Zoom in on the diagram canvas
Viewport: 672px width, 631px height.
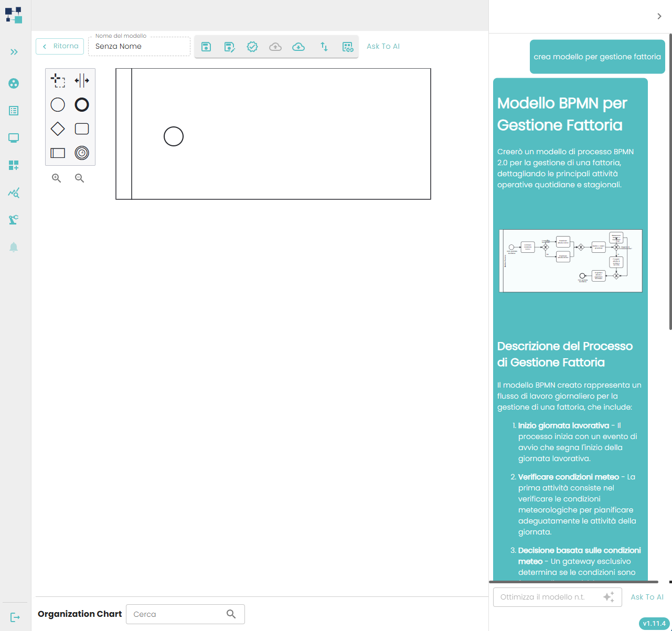(57, 178)
